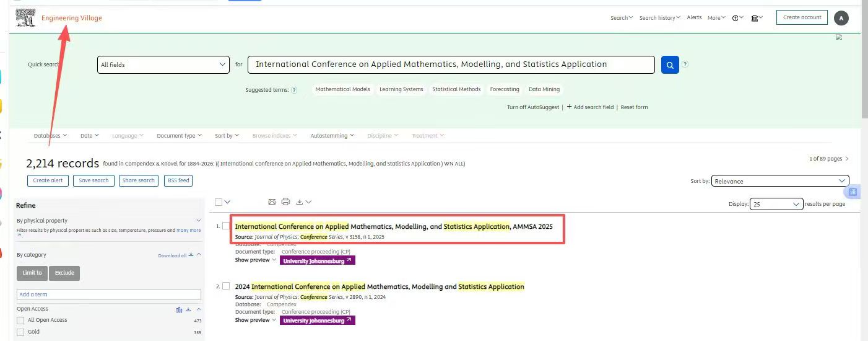Change the results per page display dropdown
Screen dimensions: 868x341
[x=776, y=204]
